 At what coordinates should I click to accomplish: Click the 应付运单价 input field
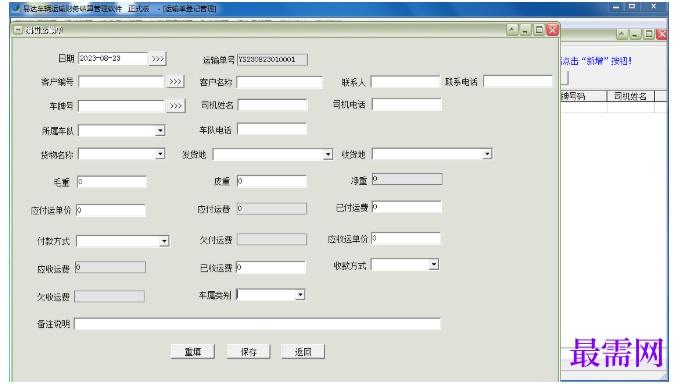111,210
